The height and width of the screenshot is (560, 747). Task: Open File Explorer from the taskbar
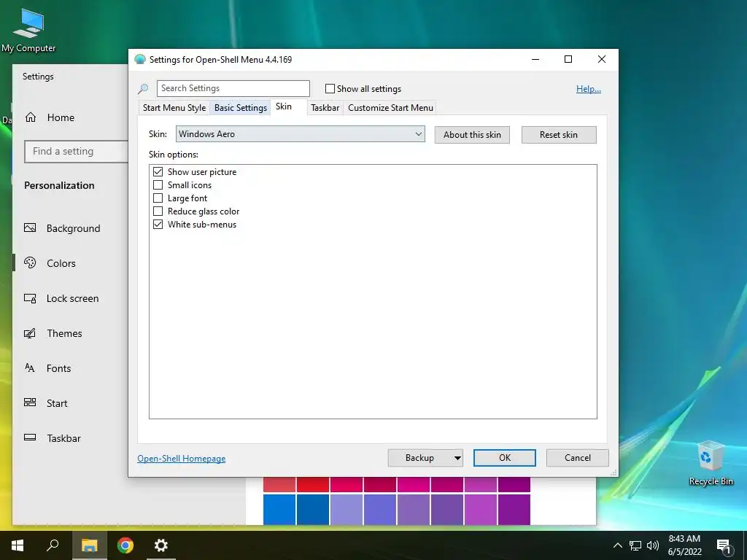(89, 545)
